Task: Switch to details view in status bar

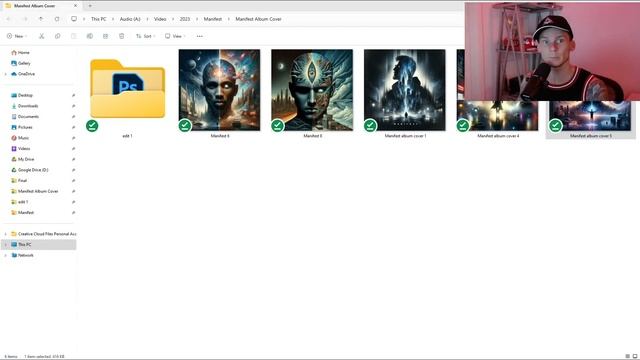Action: [627, 356]
